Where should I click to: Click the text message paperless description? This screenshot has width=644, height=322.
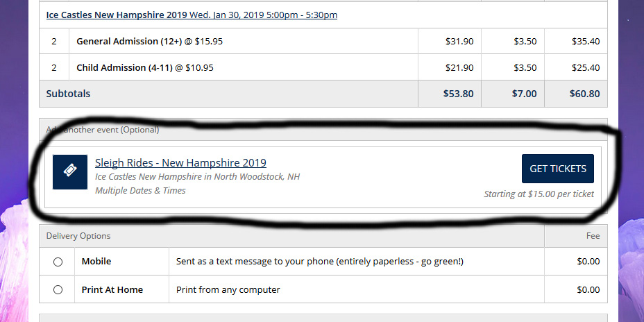[319, 262]
